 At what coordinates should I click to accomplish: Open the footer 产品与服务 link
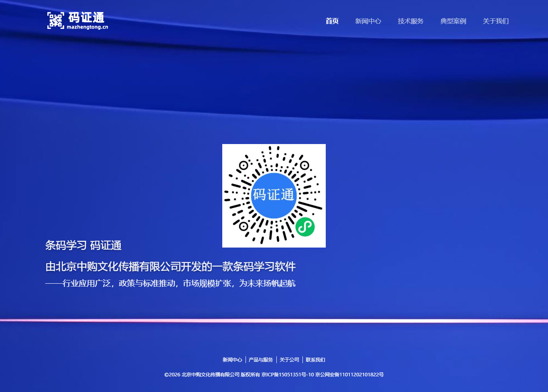pos(261,360)
